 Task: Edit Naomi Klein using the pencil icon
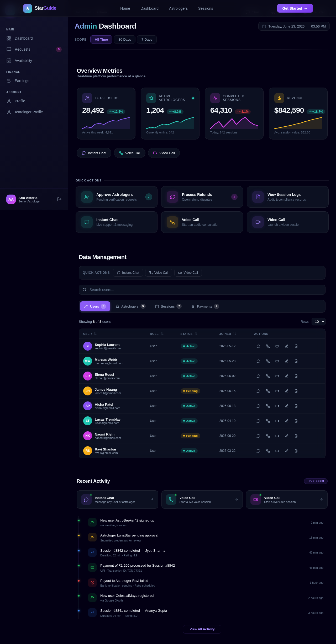(287, 436)
